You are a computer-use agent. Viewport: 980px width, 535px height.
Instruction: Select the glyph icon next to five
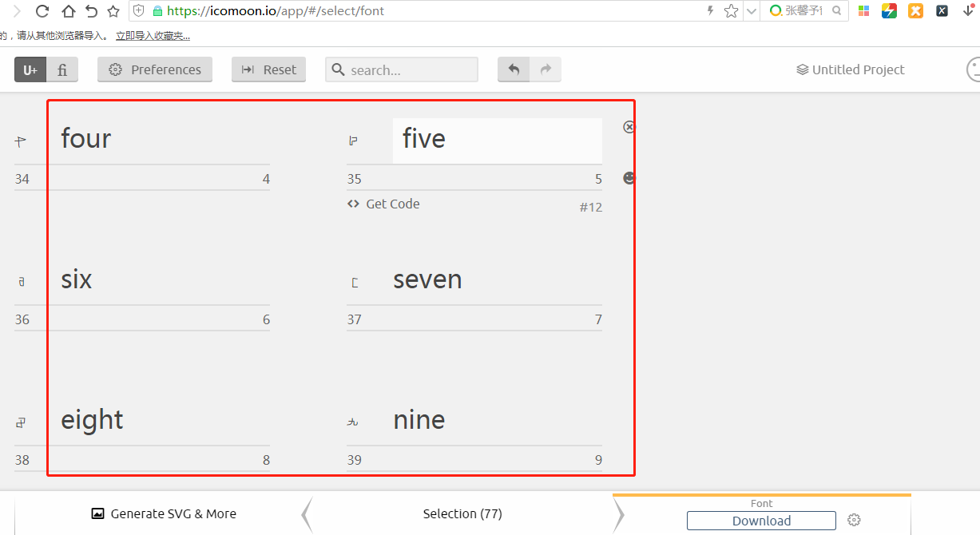[x=353, y=141]
